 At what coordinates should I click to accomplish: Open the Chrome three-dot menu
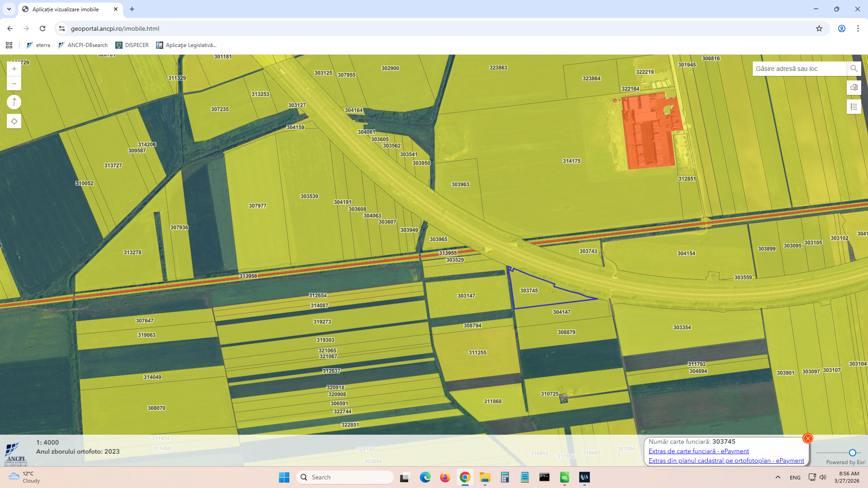[x=858, y=28]
